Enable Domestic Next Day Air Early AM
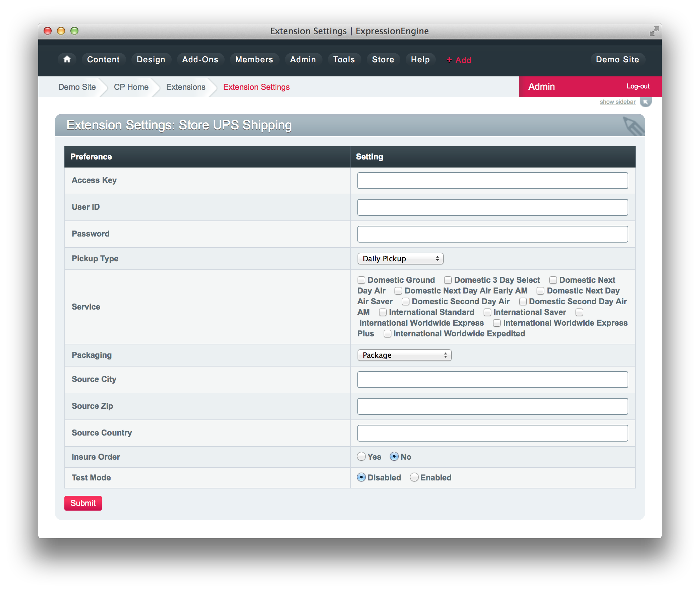 398,291
